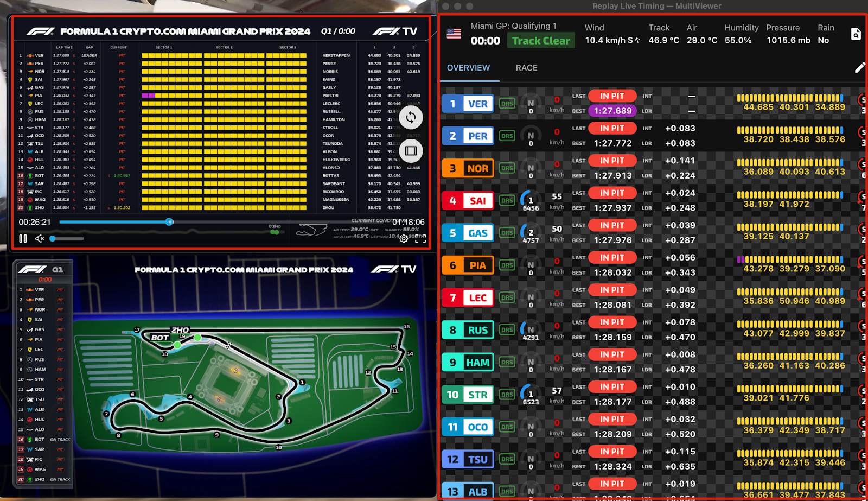
Task: Click the HAM driver tag
Action: (468, 362)
